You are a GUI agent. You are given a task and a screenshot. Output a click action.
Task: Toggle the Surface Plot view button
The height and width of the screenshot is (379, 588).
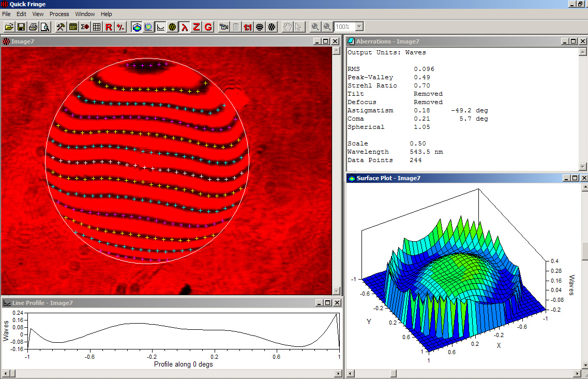(137, 27)
